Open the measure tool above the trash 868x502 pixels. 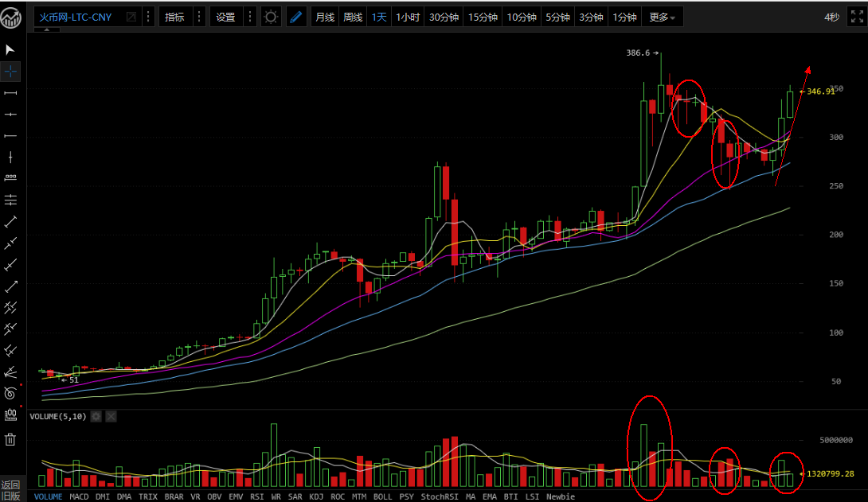(10, 415)
